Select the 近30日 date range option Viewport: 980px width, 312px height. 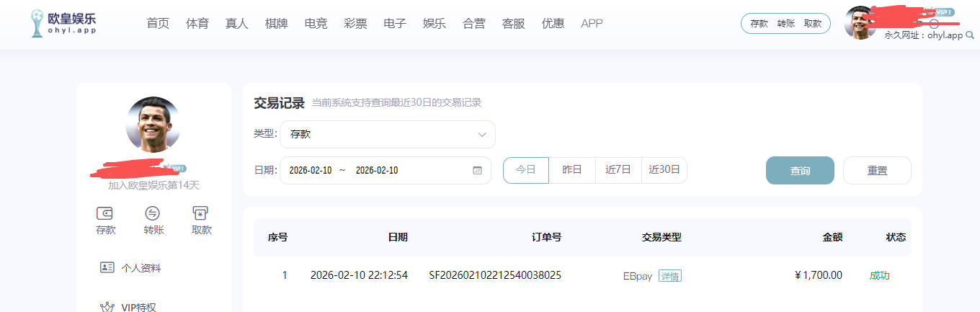(664, 170)
